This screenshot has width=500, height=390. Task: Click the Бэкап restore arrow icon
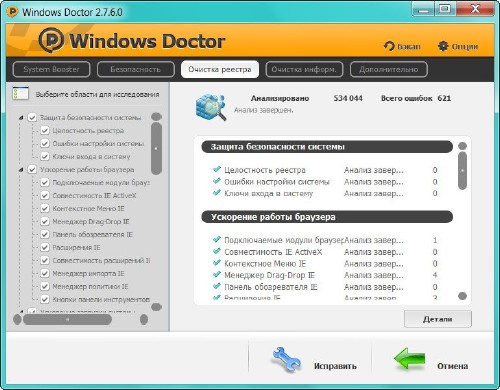coord(389,46)
